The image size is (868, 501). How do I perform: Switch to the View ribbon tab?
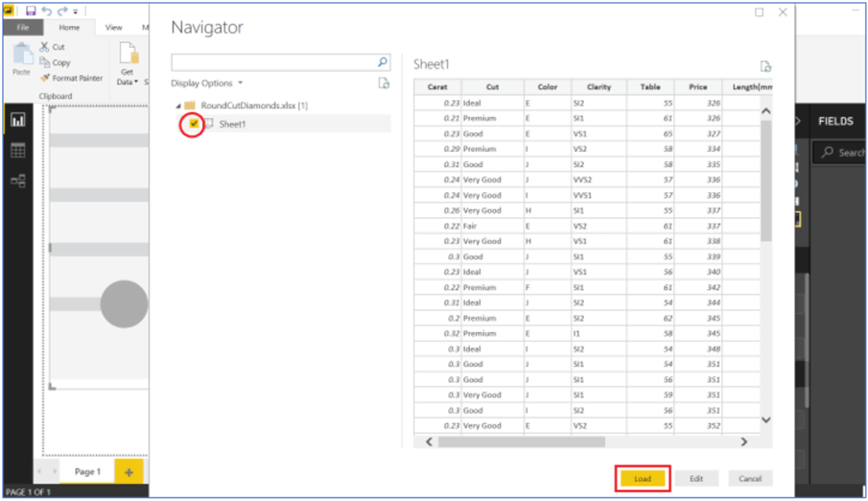click(x=113, y=27)
